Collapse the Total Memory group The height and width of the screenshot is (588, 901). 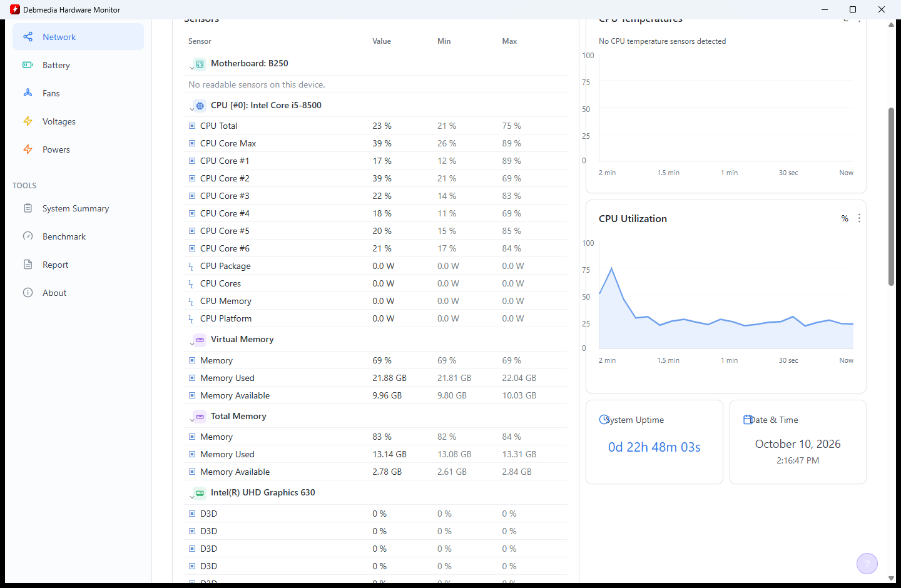tap(191, 420)
